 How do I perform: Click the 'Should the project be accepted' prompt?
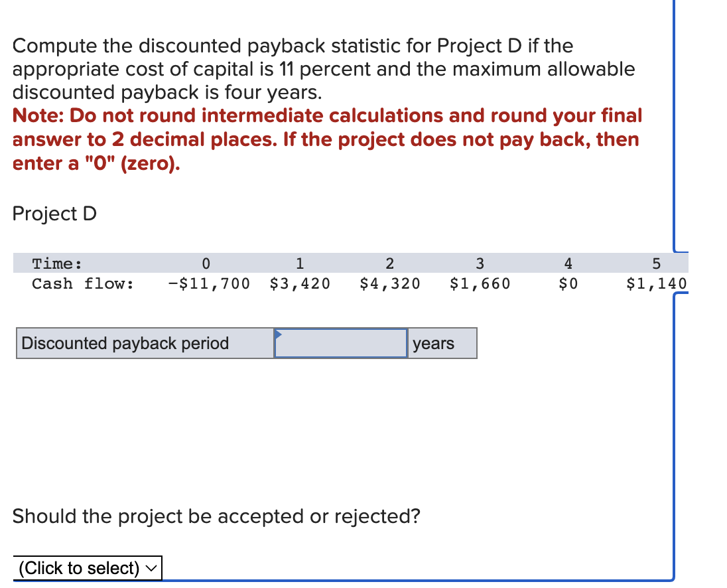coord(217,516)
